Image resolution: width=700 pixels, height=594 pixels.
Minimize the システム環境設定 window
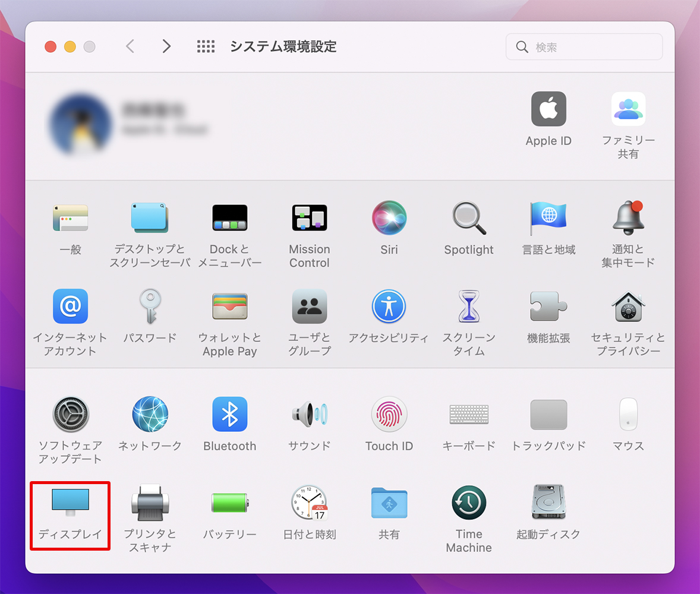click(x=70, y=46)
